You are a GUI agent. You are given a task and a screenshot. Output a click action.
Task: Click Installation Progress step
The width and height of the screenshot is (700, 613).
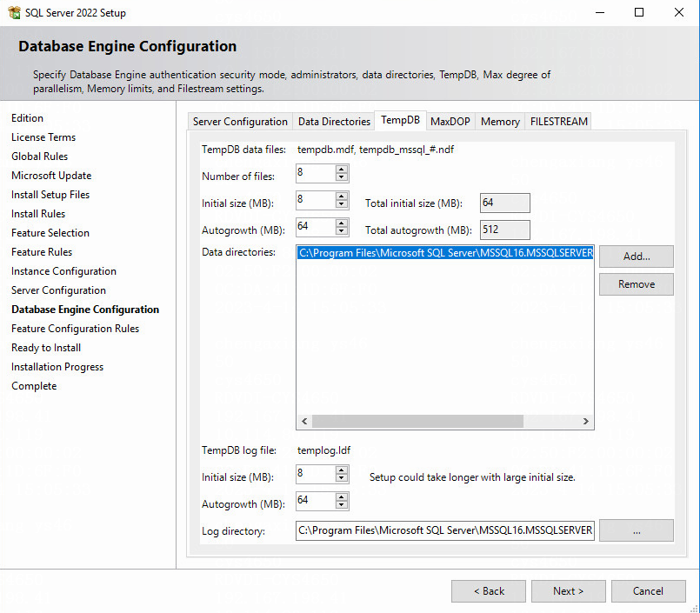[x=57, y=367]
